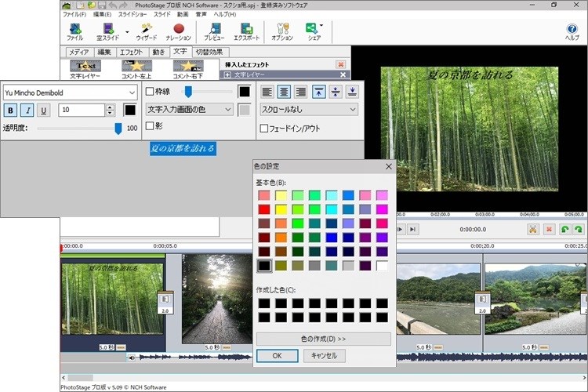Align text to middle vertically

336,92
